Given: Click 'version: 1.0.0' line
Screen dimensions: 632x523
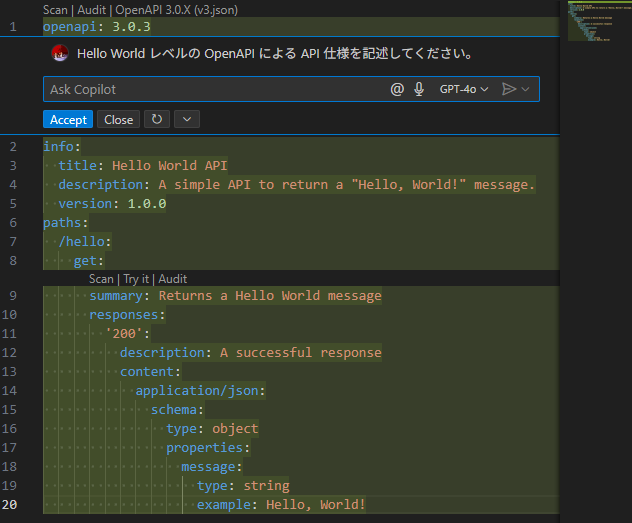Looking at the screenshot, I should pyautogui.click(x=112, y=203).
